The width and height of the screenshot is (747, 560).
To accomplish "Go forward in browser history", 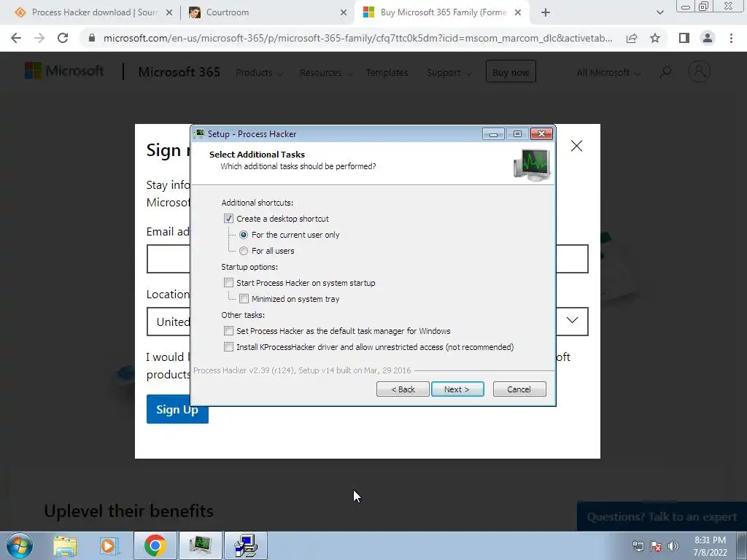I will tap(39, 38).
